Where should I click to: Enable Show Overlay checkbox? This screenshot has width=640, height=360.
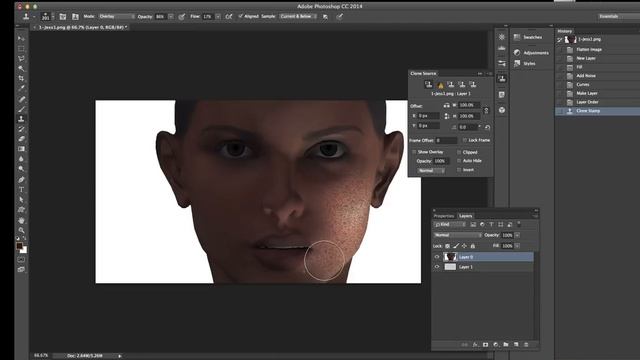pyautogui.click(x=414, y=152)
